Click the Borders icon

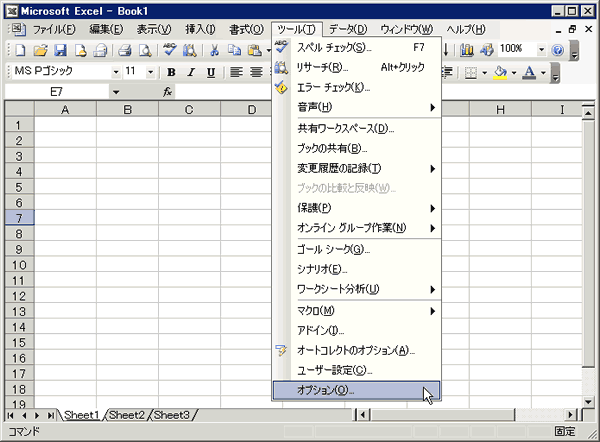[471, 72]
